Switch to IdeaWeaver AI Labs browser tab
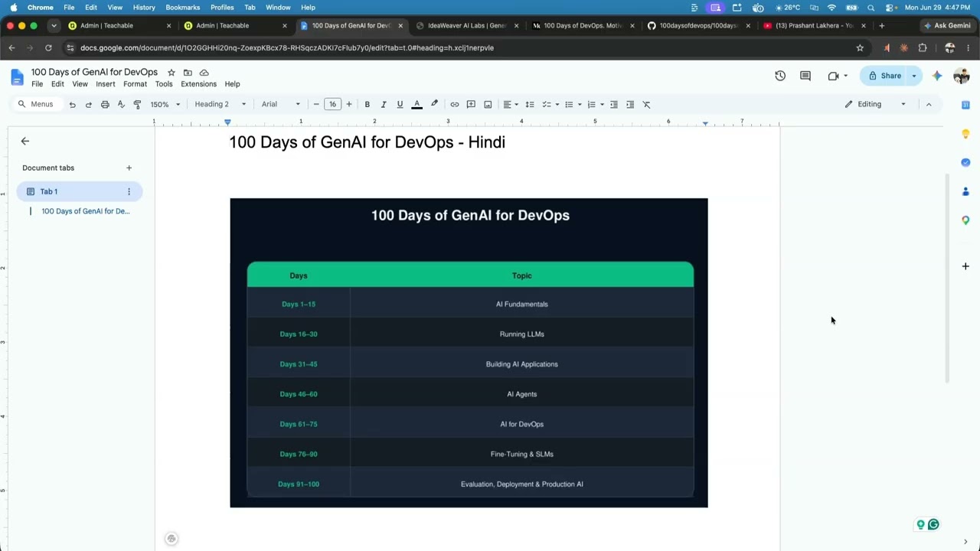 (467, 25)
